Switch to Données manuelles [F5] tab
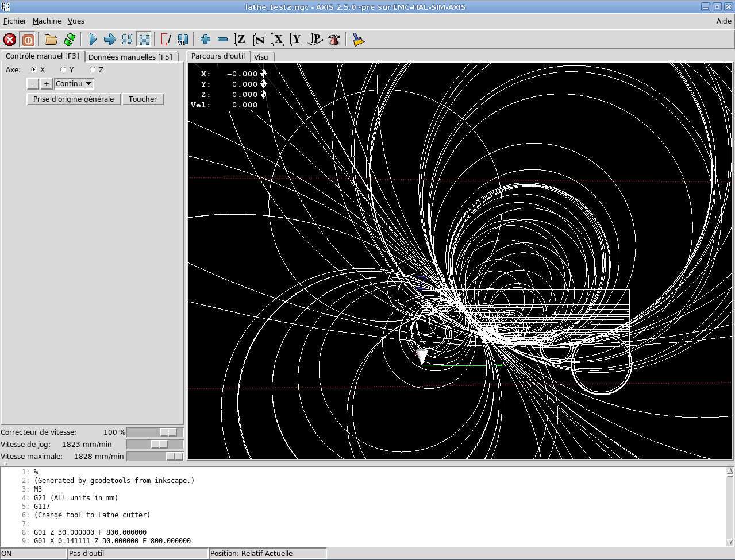 (x=130, y=57)
